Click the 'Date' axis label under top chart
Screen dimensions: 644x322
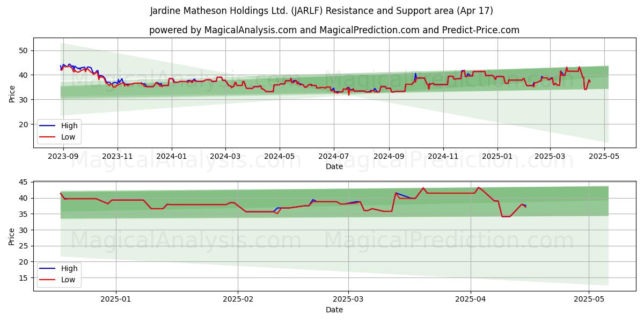pyautogui.click(x=334, y=167)
